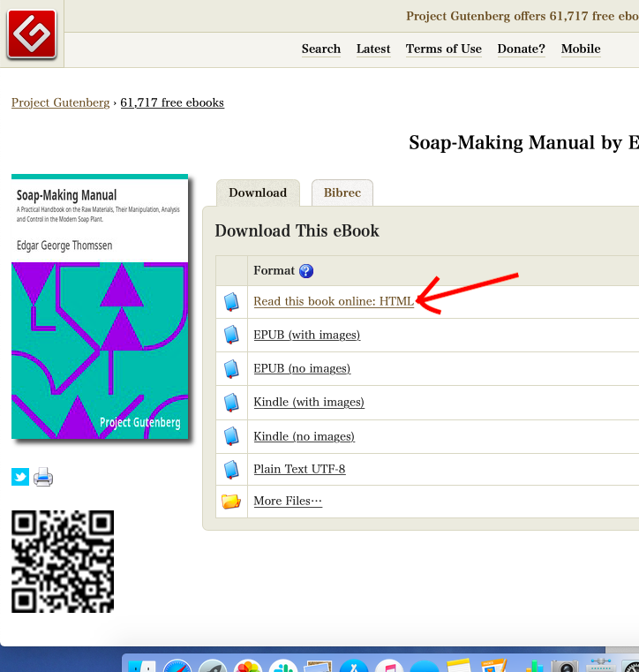Open Read this book online: HTML
Image resolution: width=639 pixels, height=672 pixels.
pyautogui.click(x=334, y=301)
